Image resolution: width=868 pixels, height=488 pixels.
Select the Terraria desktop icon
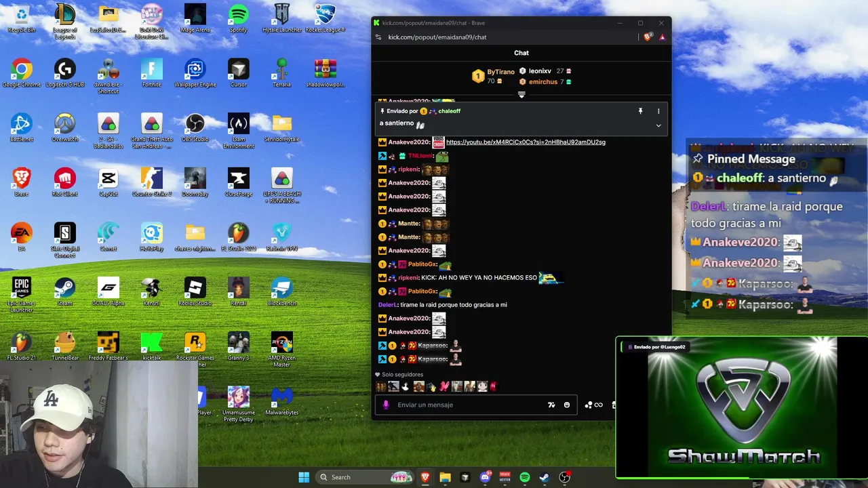tap(281, 73)
